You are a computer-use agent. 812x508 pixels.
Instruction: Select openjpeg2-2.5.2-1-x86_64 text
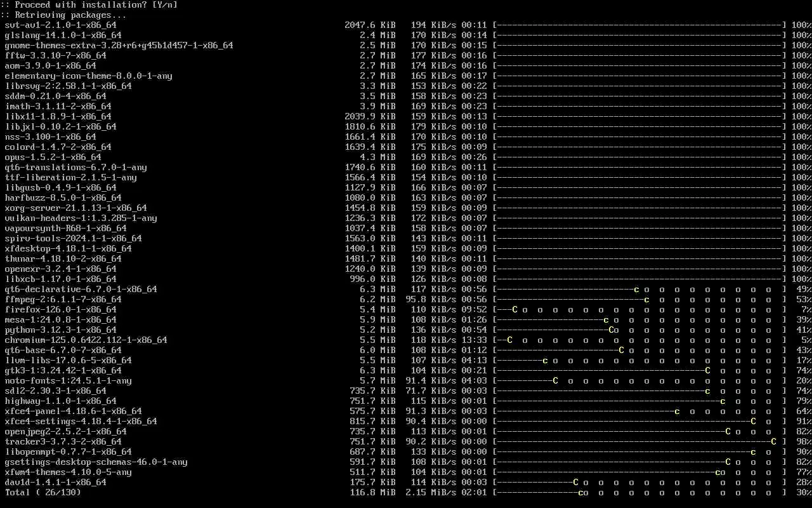tap(66, 432)
